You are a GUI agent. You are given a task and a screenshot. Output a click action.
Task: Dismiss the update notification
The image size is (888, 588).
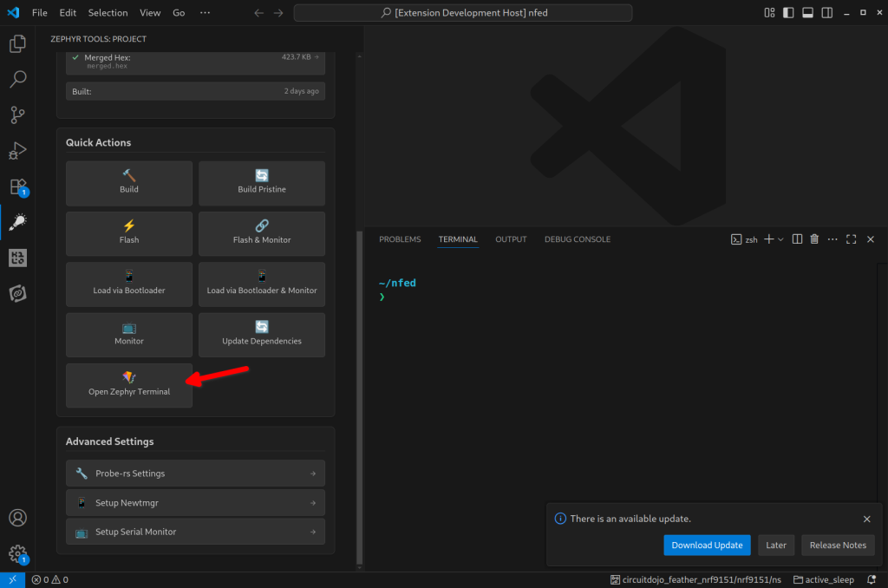866,519
